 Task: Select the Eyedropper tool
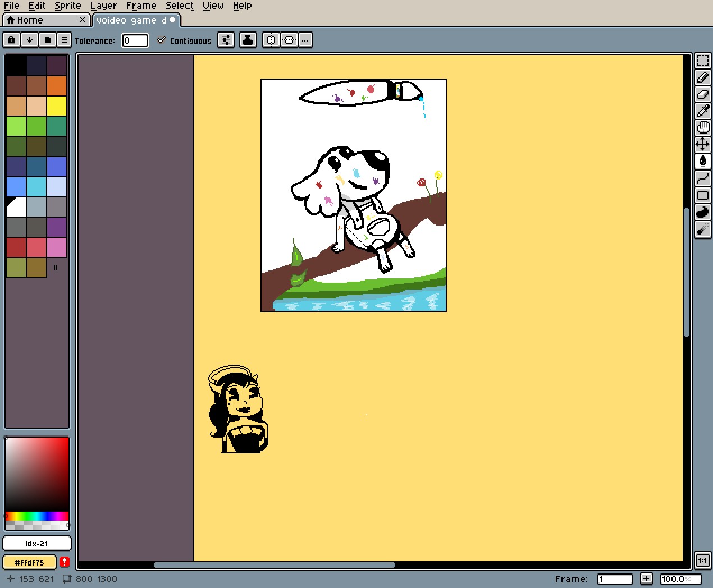[x=702, y=111]
